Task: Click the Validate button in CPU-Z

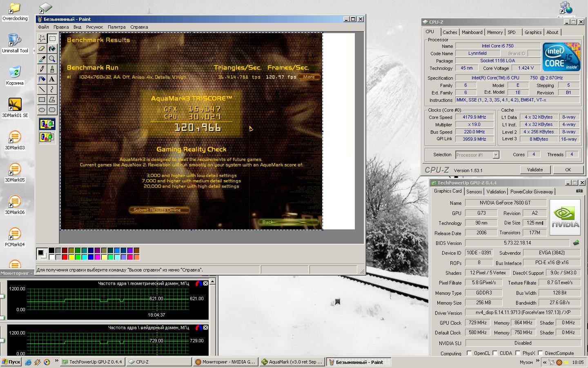Action: 535,170
